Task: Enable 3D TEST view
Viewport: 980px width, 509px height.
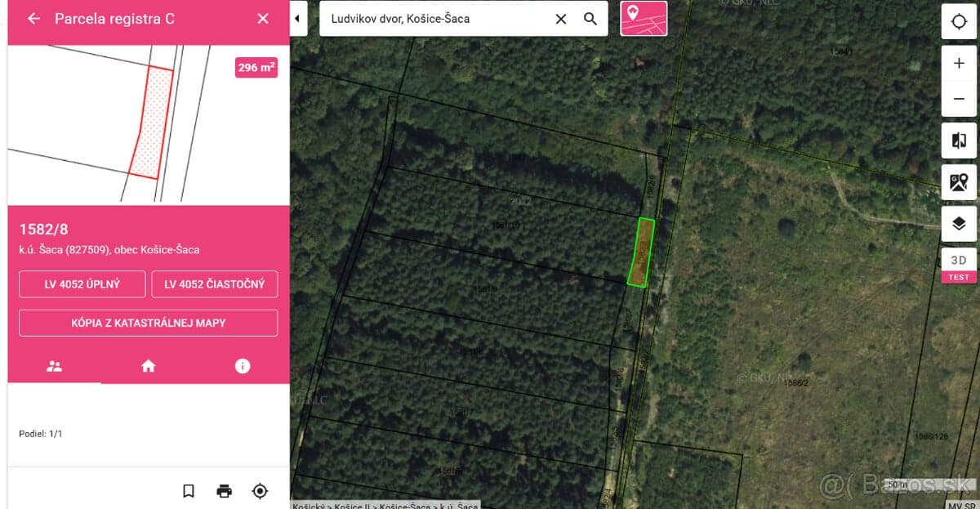Action: [959, 266]
